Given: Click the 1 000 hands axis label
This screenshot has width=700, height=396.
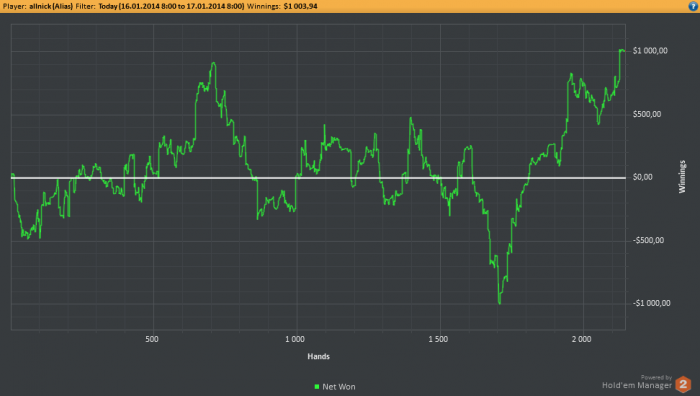Looking at the screenshot, I should tap(295, 339).
